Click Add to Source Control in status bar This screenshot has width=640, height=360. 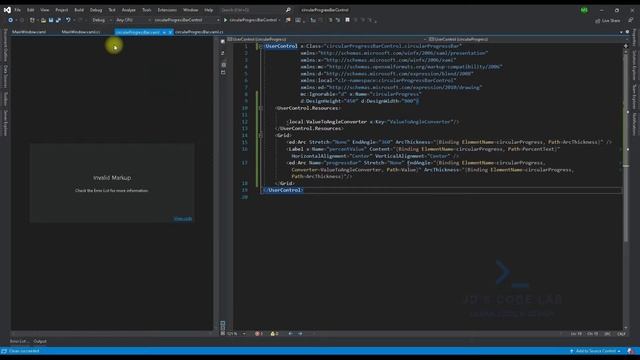596,351
